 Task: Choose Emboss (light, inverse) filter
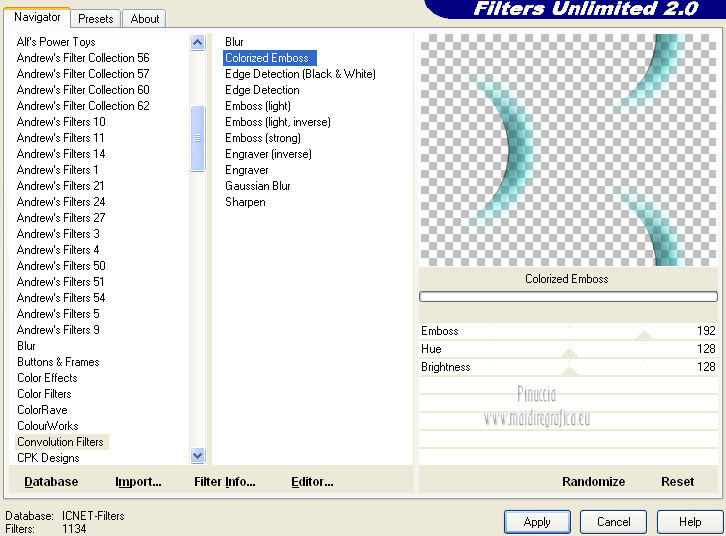278,122
